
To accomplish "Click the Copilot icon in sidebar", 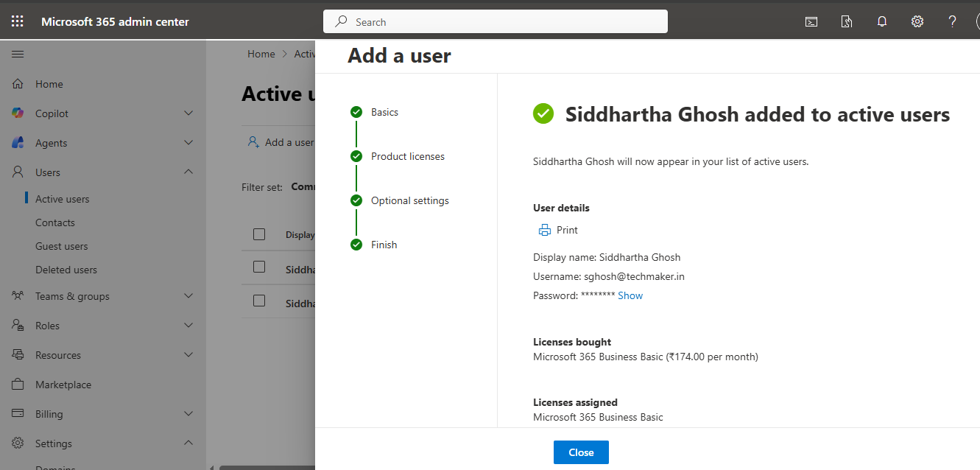I will tap(18, 113).
